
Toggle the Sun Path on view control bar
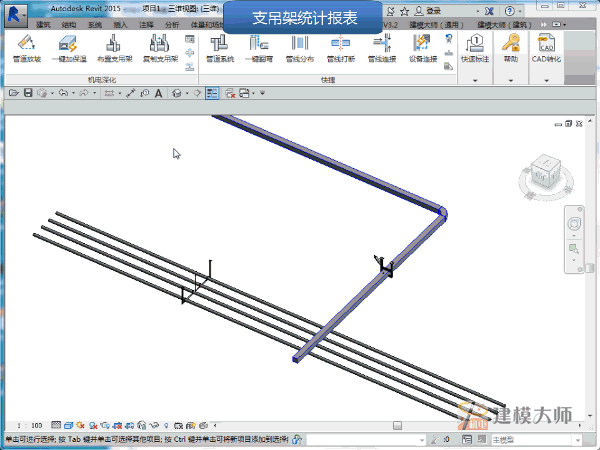tap(80, 425)
